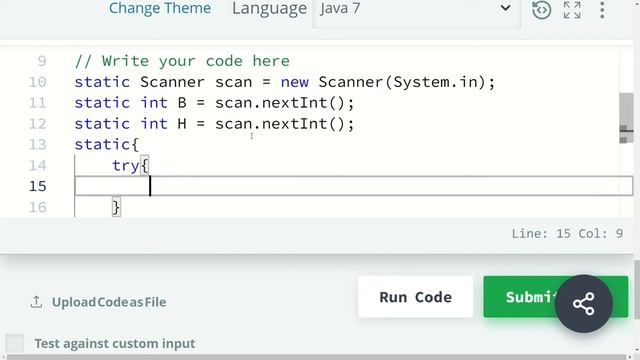Toggle fullscreen editor mode

pyautogui.click(x=572, y=10)
